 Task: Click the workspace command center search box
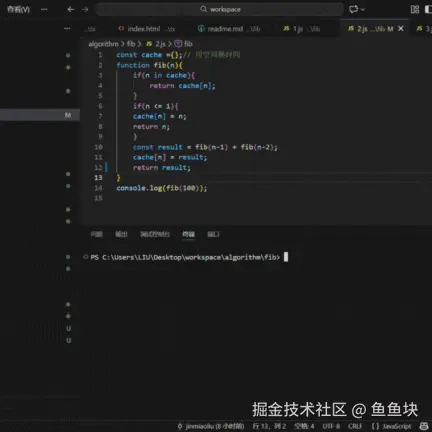click(x=220, y=9)
